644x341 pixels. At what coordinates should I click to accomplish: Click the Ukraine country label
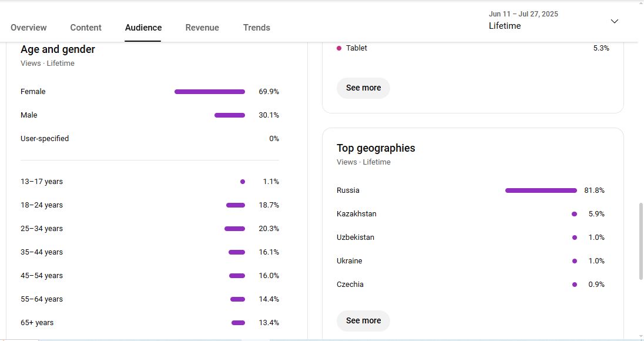pyautogui.click(x=349, y=261)
